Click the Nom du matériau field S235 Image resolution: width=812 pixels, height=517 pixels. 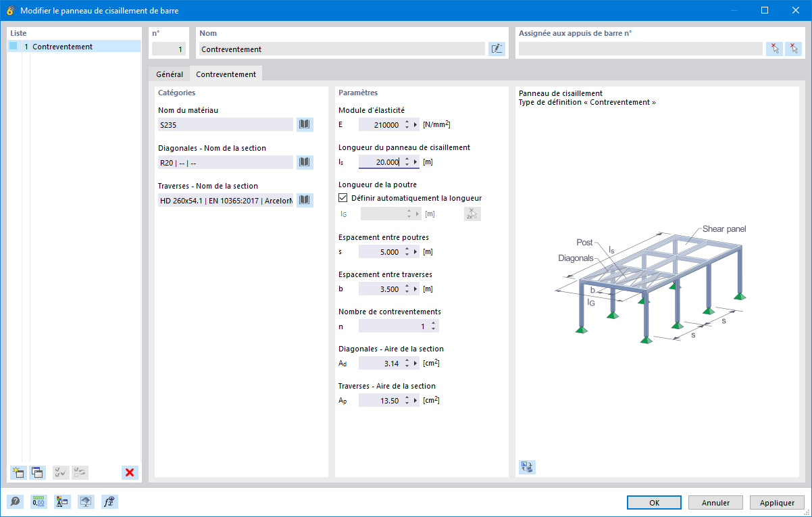tap(226, 124)
